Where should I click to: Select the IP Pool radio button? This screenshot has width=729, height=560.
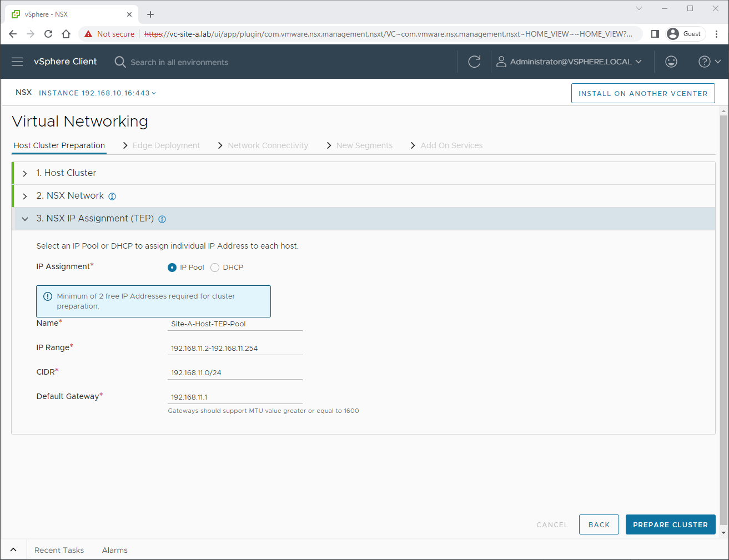click(172, 268)
